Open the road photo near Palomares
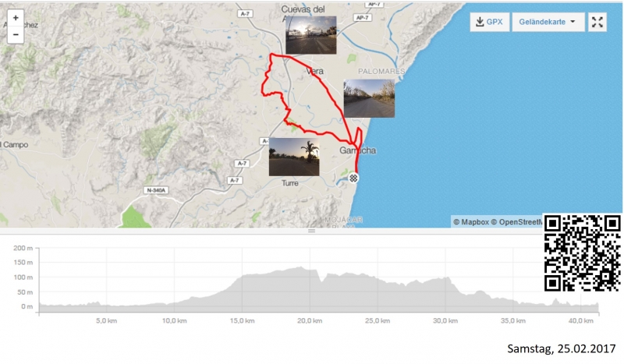Screen dimensions: 624x364 369,98
